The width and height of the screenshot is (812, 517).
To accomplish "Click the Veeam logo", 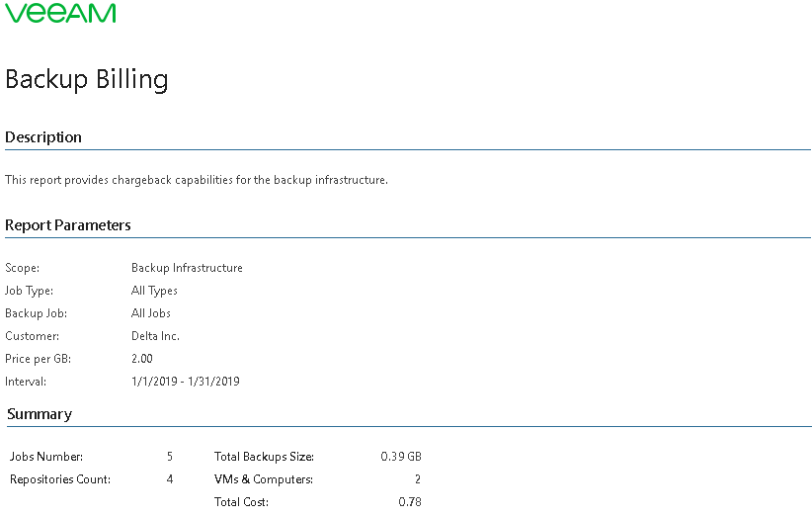I will 60,13.
